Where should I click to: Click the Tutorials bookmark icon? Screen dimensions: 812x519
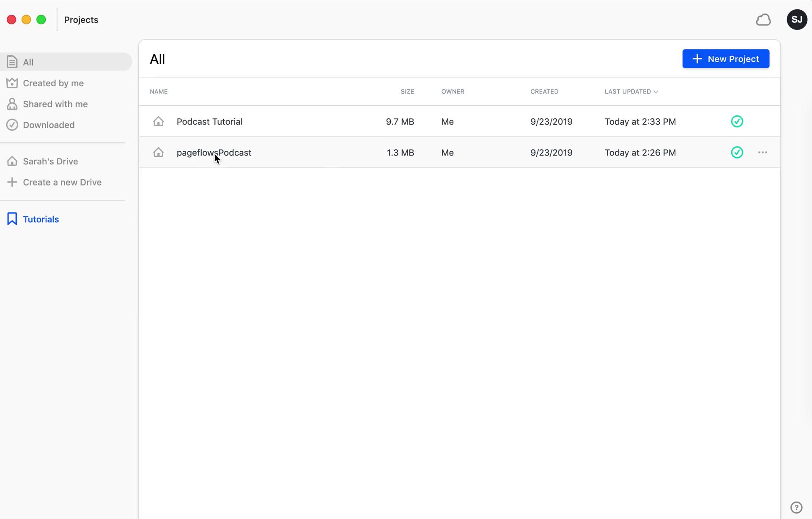coord(12,219)
